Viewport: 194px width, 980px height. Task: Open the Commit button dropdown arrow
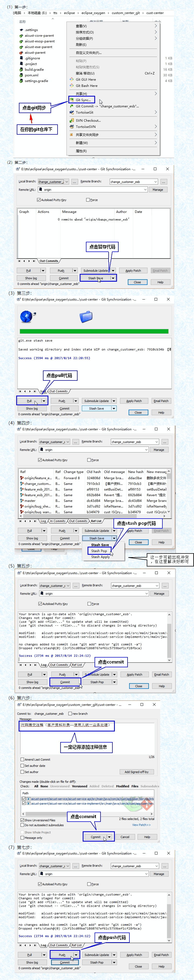109,837
